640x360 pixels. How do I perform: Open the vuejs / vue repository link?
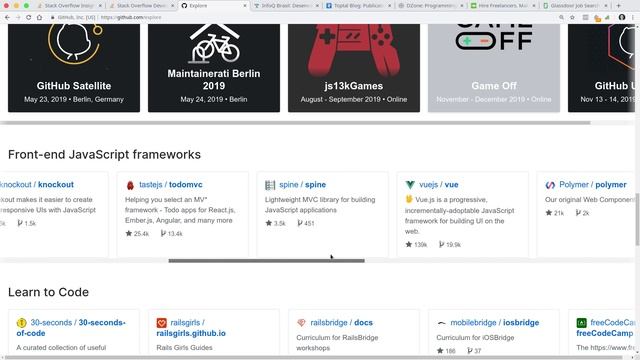tap(438, 184)
